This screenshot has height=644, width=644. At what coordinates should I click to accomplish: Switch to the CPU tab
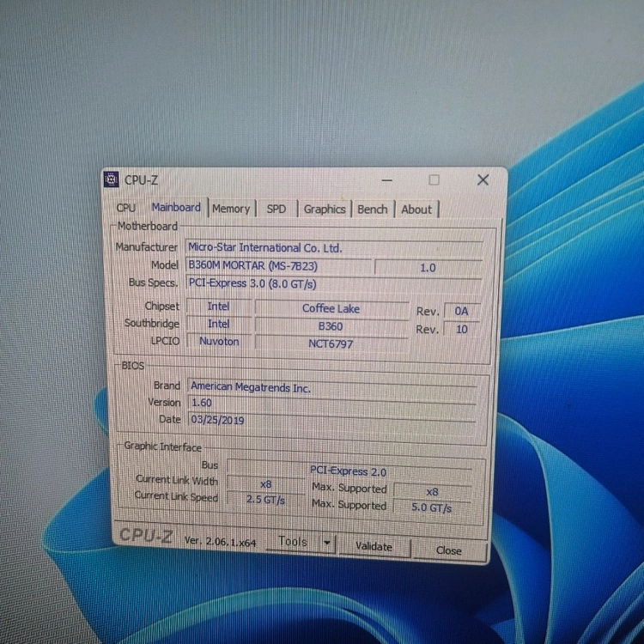click(x=126, y=208)
